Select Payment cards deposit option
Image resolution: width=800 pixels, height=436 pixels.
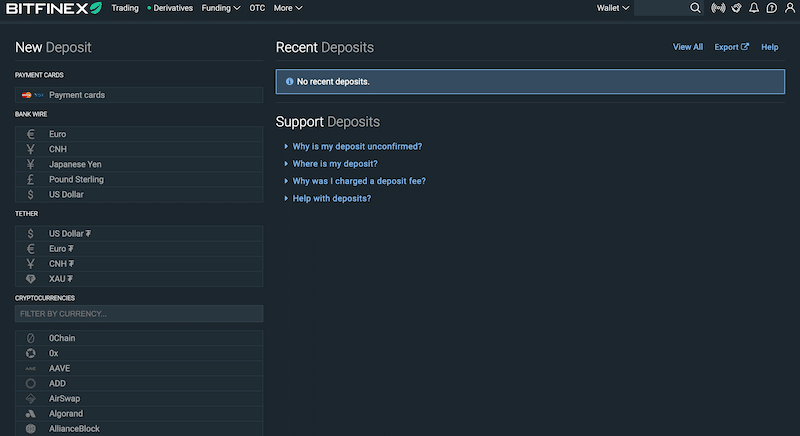click(139, 95)
